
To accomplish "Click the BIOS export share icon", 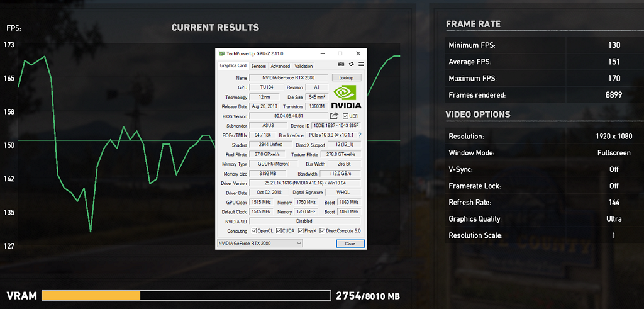I will (335, 116).
